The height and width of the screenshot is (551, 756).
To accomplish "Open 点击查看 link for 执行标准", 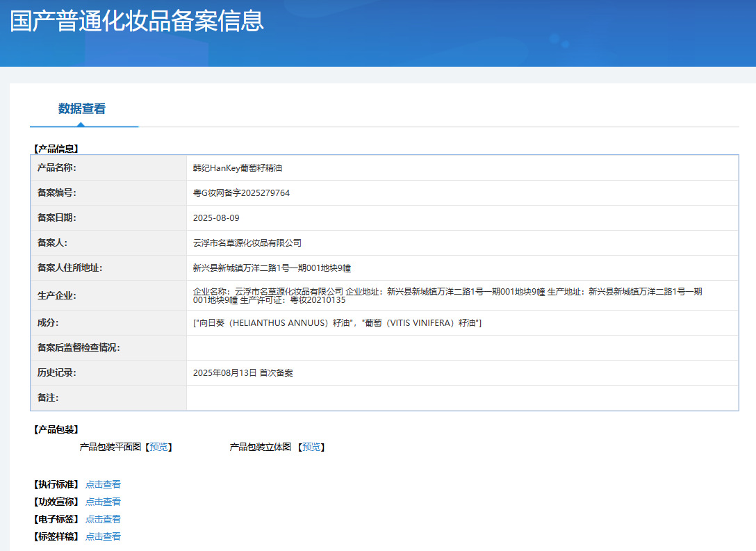I will 103,484.
